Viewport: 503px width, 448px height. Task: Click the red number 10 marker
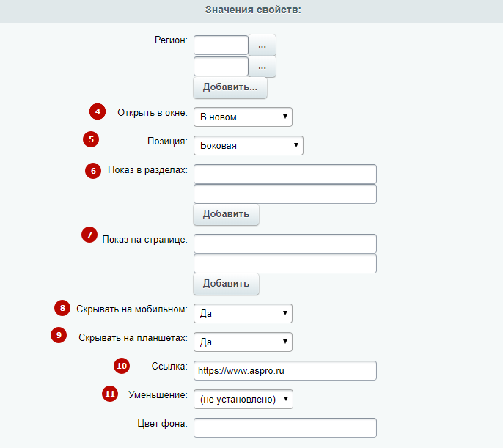122,366
